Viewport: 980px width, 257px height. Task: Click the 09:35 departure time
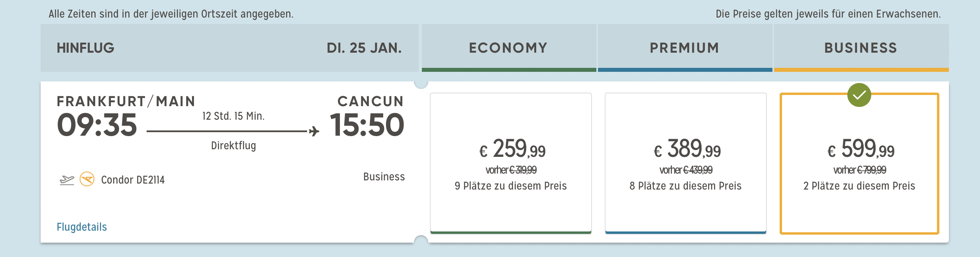[x=97, y=125]
